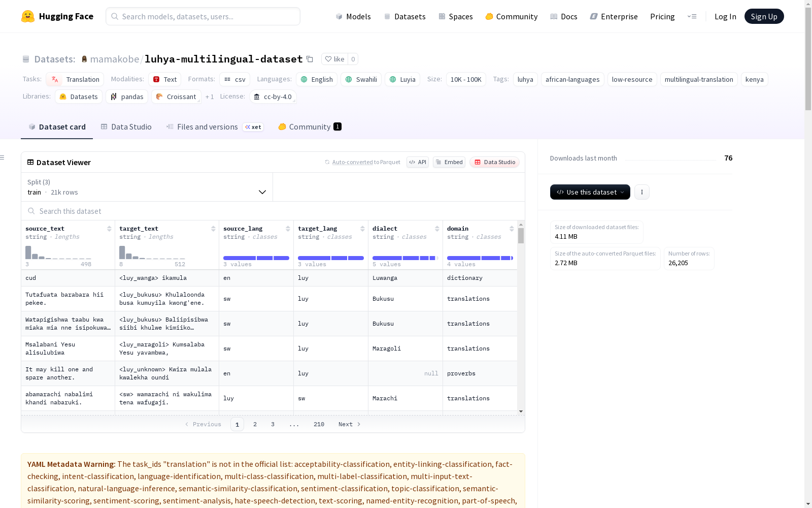Viewport: 812px width, 508px height.
Task: Click the african-languages tag
Action: [x=572, y=79]
